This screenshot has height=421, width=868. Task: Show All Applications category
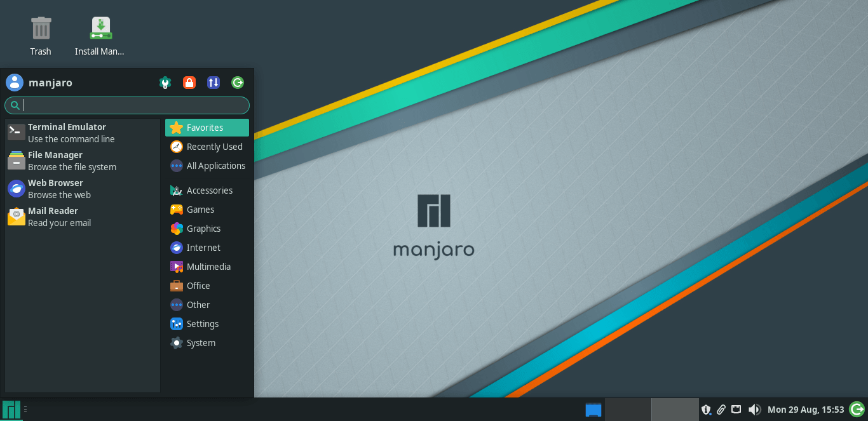click(x=207, y=166)
